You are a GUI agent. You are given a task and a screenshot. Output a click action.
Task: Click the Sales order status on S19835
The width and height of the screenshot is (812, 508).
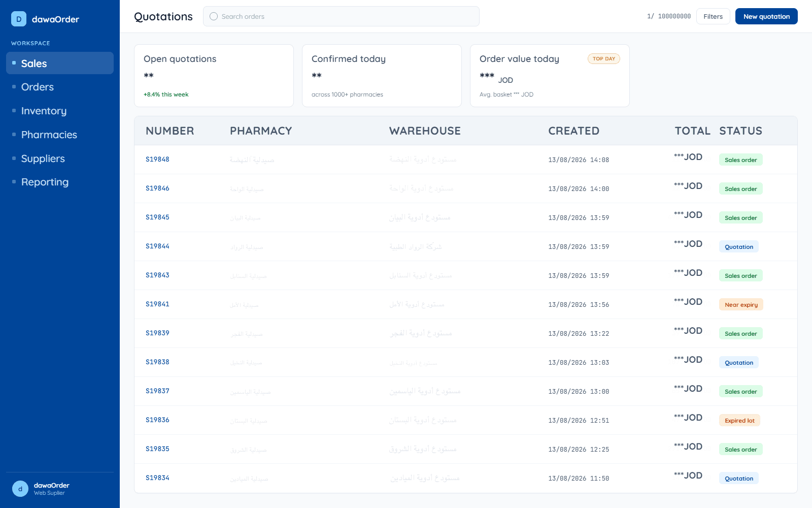[x=741, y=450]
